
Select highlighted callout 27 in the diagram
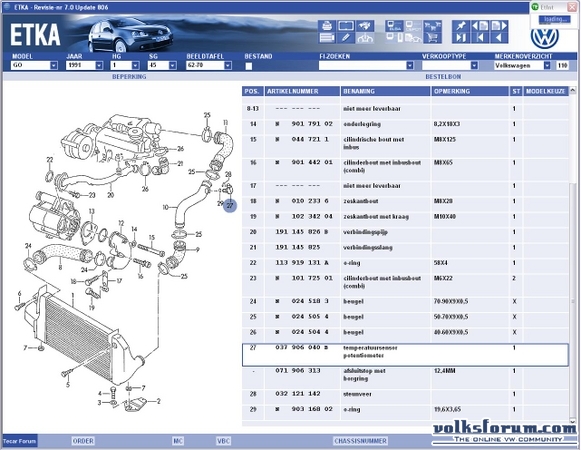[230, 205]
